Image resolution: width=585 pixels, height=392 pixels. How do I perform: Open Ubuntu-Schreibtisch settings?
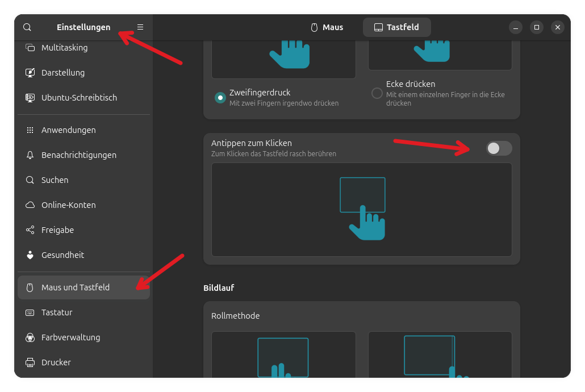click(x=83, y=98)
